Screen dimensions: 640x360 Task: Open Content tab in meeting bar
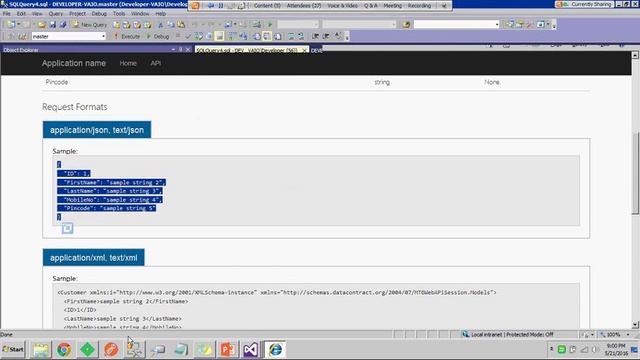click(267, 6)
